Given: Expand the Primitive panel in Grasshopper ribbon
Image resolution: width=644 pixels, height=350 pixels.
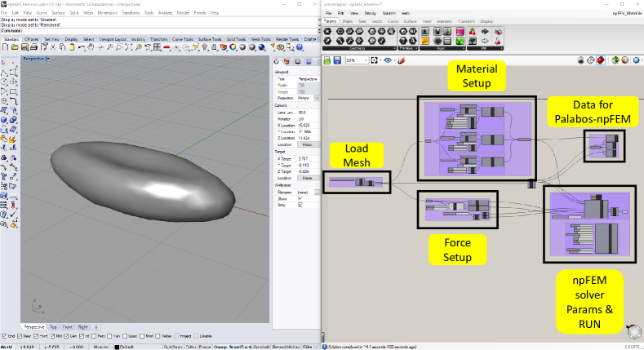Looking at the screenshot, I should coord(416,48).
